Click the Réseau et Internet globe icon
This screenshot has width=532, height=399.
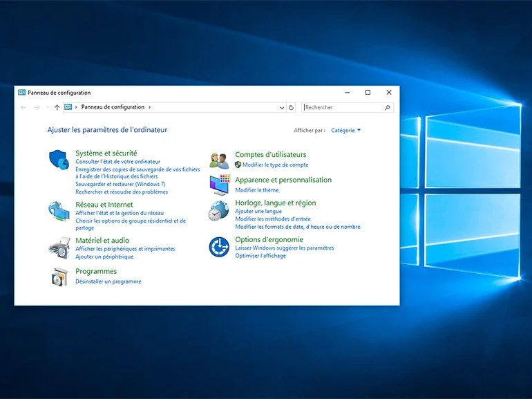[59, 211]
